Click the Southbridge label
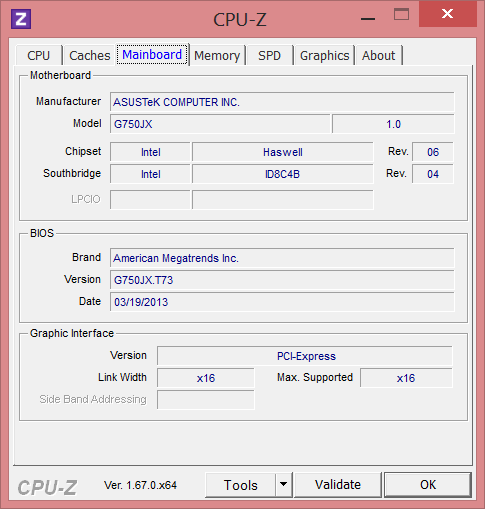Screen dimensions: 485x509 point(72,173)
